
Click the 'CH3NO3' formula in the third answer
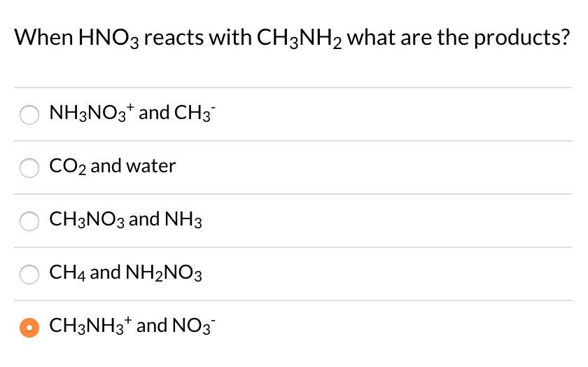87,220
